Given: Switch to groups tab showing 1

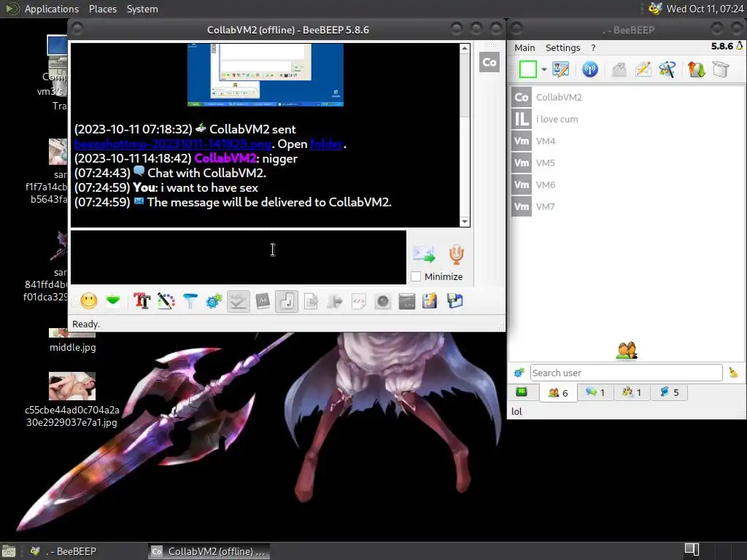Looking at the screenshot, I should tap(632, 392).
